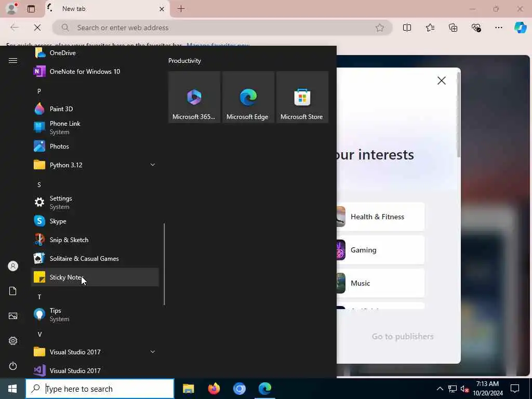Open the Power options button
Image resolution: width=532 pixels, height=399 pixels.
[x=13, y=366]
